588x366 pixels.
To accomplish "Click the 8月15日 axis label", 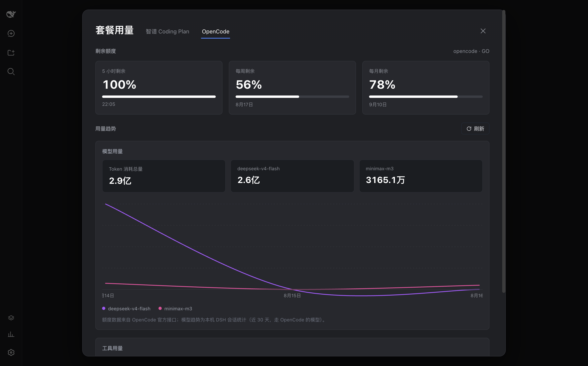I will coord(292,296).
